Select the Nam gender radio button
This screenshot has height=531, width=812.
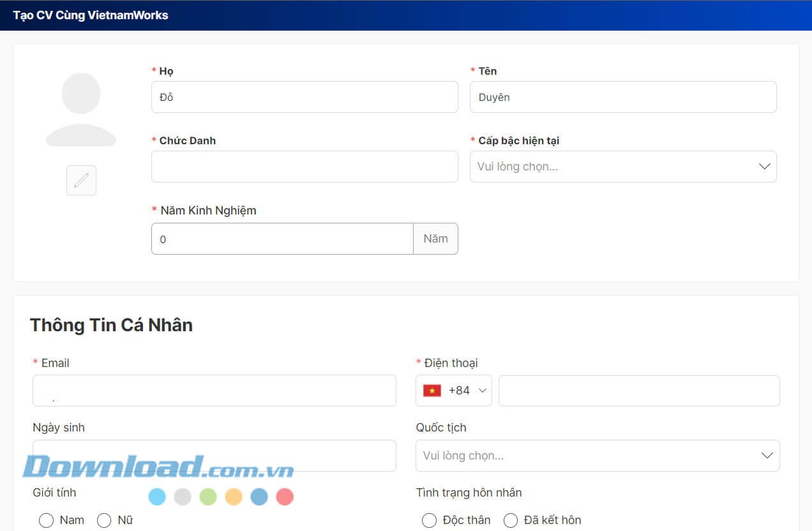click(46, 520)
